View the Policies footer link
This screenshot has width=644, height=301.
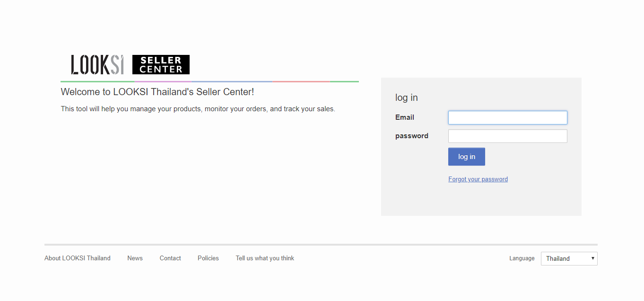[208, 258]
